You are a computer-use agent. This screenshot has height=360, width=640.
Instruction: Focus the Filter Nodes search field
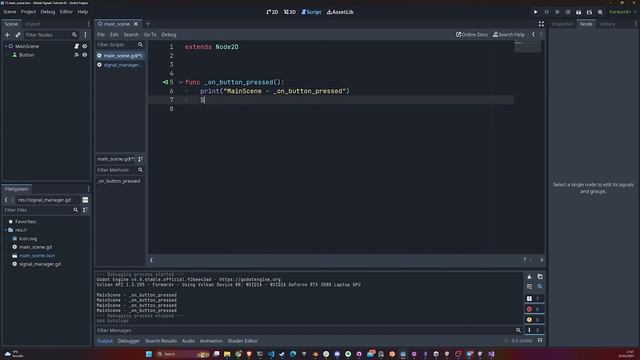click(51, 35)
